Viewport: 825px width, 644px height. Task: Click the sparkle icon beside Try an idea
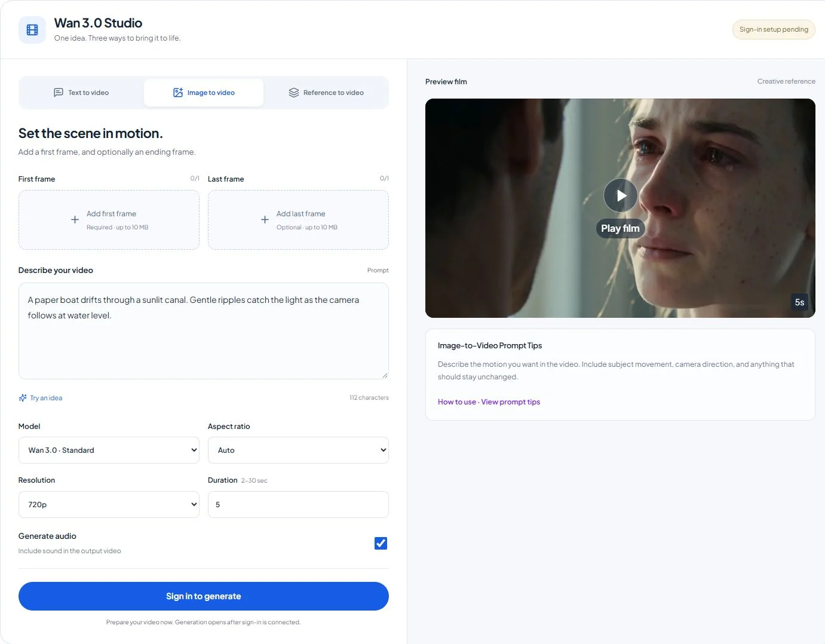click(x=23, y=398)
